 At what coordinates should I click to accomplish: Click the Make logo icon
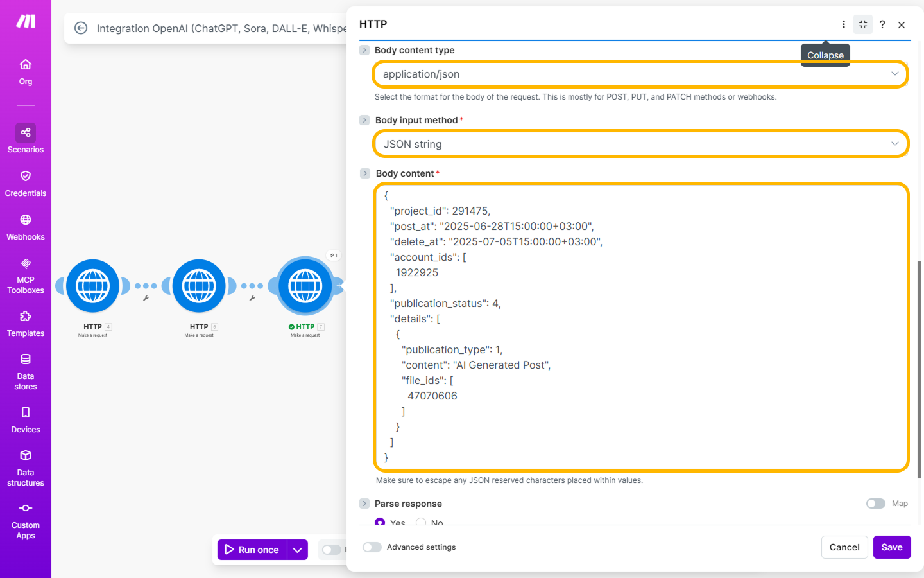[x=26, y=21]
